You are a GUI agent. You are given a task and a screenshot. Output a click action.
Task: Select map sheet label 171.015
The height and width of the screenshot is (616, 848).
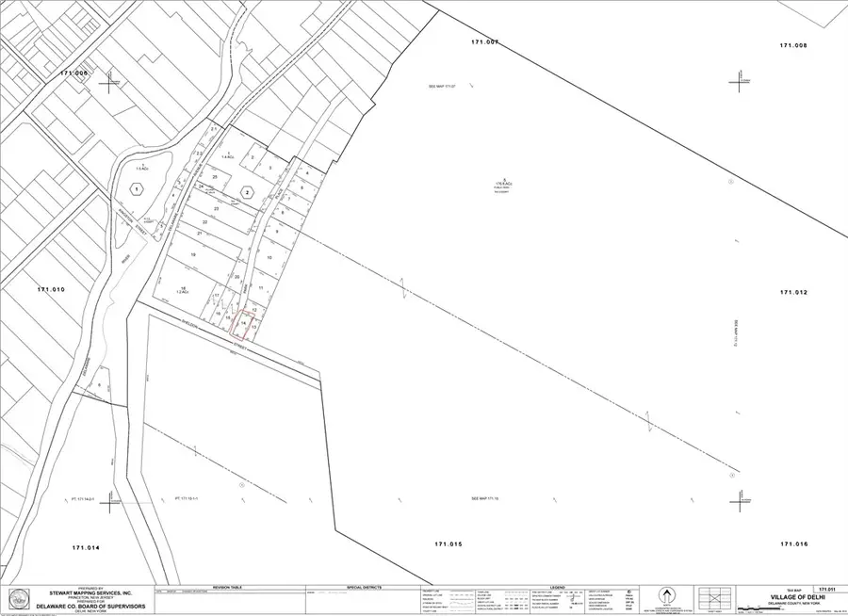448,544
